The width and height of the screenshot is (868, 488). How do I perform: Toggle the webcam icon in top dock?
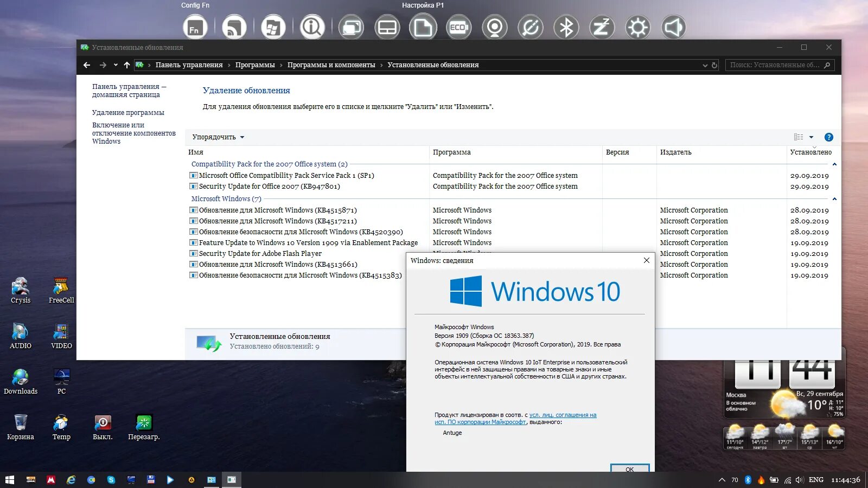click(495, 27)
